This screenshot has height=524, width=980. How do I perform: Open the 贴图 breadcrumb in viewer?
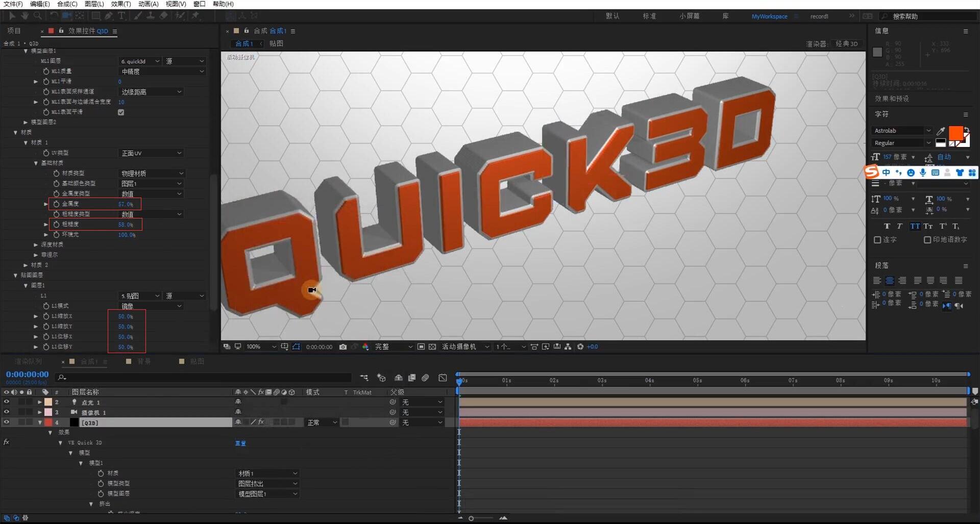tap(276, 44)
